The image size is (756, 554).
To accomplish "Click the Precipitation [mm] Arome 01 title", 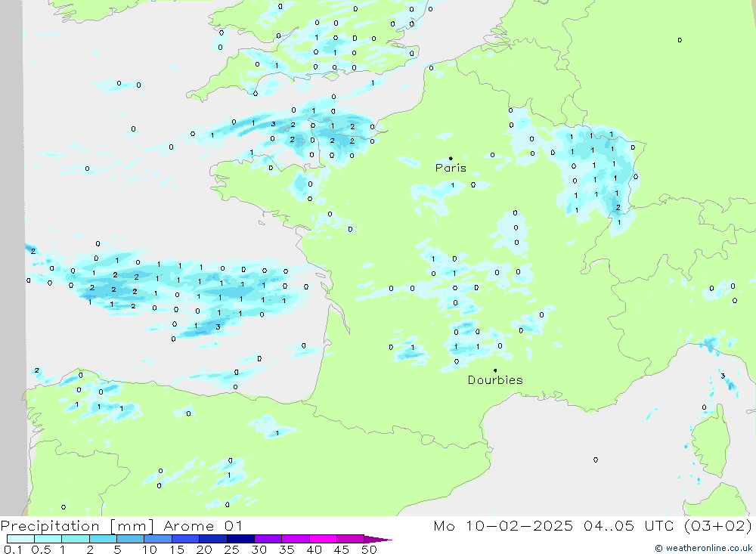I will 122,525.
